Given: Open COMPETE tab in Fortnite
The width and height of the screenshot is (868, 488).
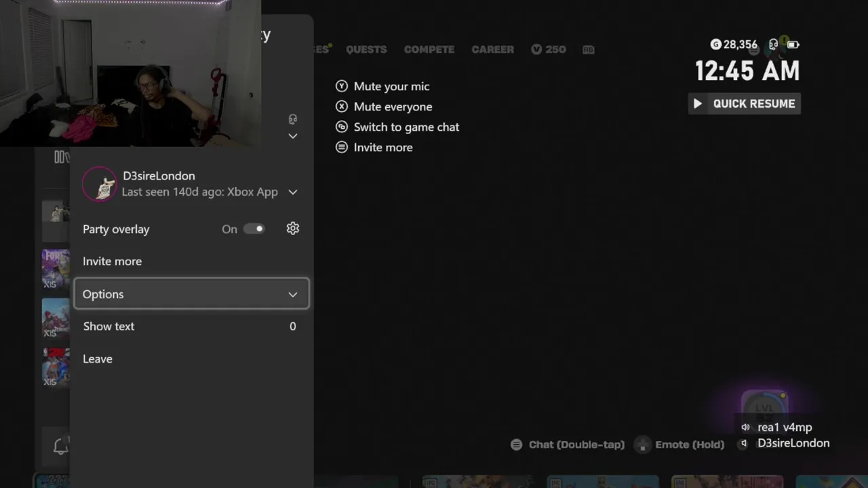Looking at the screenshot, I should click(x=429, y=49).
